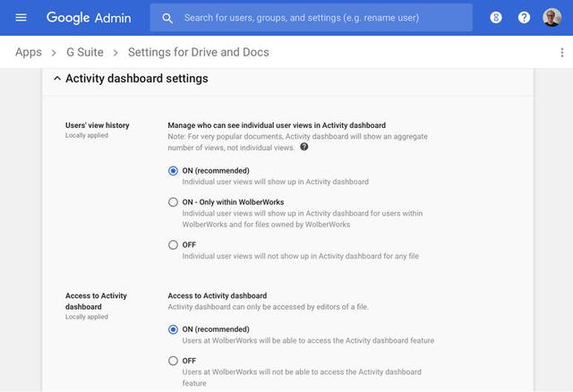Click the help tooltip icon beside the note
Image resolution: width=573 pixels, height=392 pixels.
(304, 147)
